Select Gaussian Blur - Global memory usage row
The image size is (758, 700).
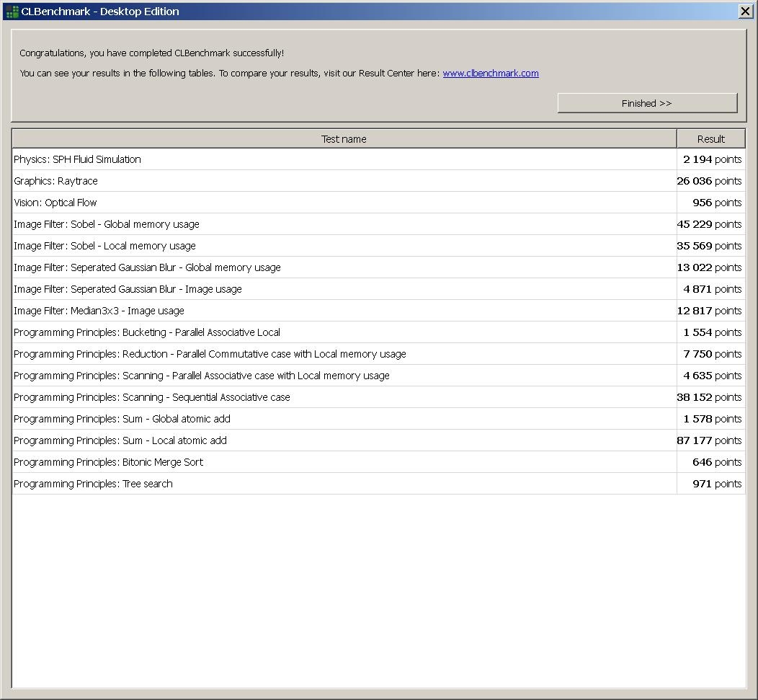click(379, 267)
